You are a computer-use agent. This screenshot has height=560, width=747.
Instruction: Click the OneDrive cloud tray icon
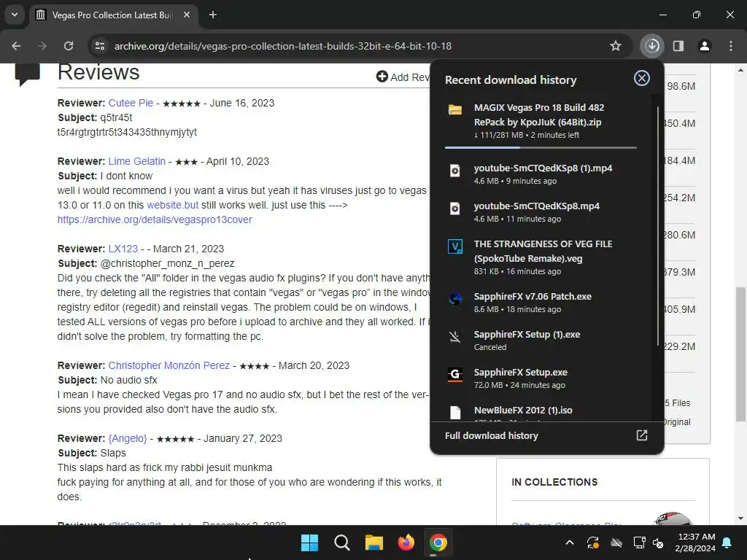616,542
